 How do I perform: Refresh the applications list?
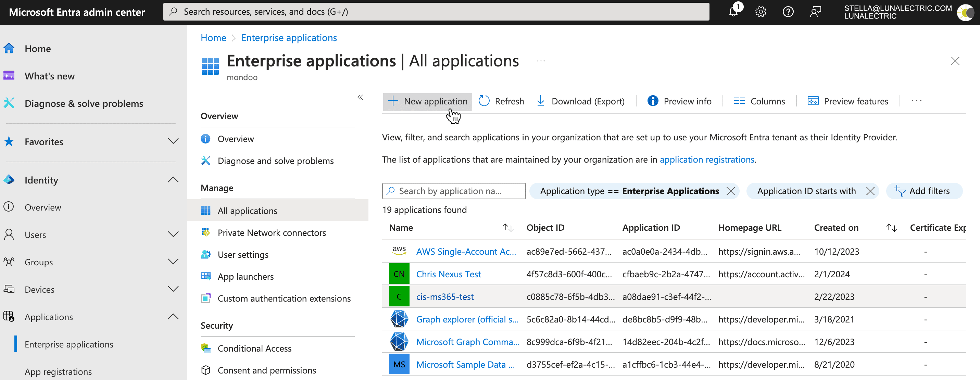pos(501,101)
